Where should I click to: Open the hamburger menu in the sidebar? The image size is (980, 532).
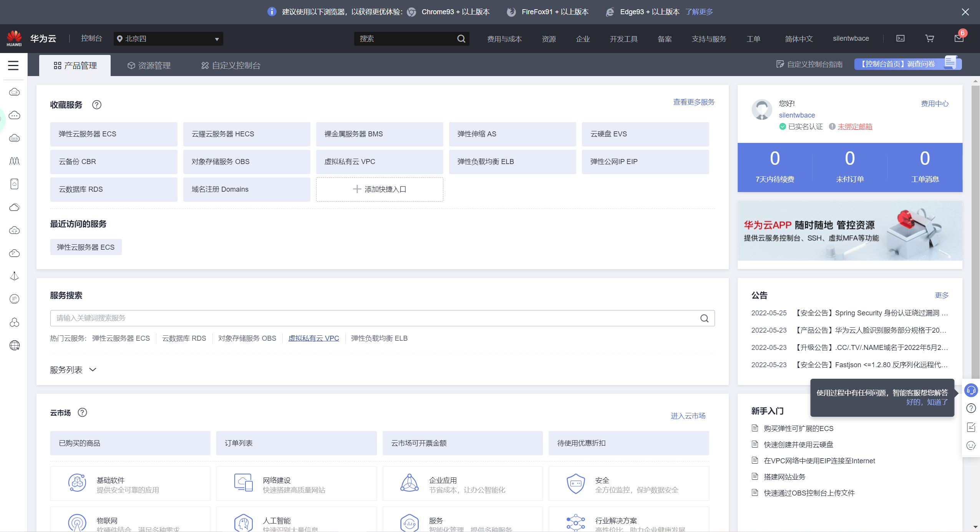[x=13, y=65]
